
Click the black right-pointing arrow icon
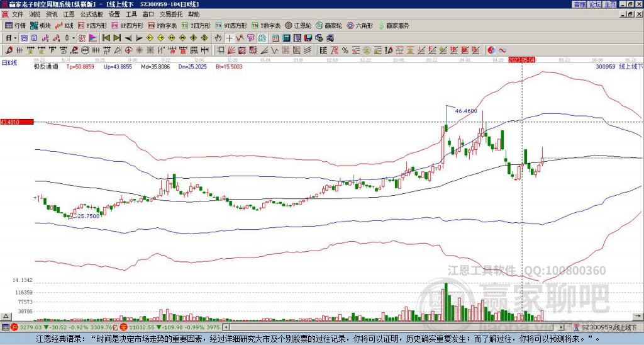click(139, 38)
